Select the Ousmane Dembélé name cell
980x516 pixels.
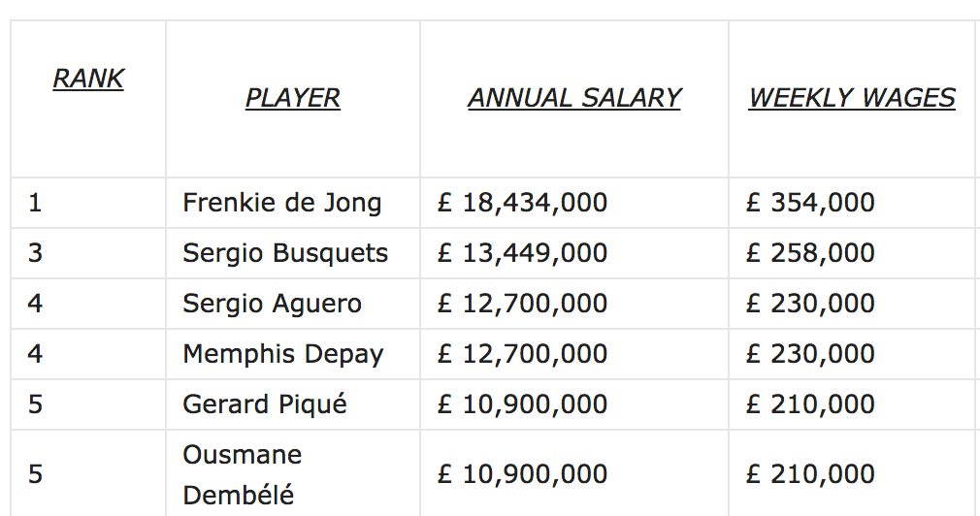click(243, 474)
